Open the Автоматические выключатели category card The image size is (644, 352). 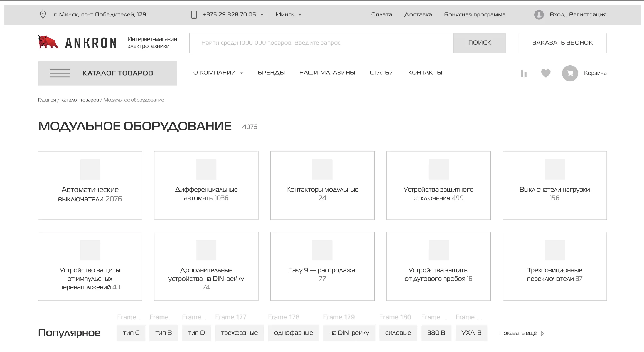pyautogui.click(x=90, y=185)
